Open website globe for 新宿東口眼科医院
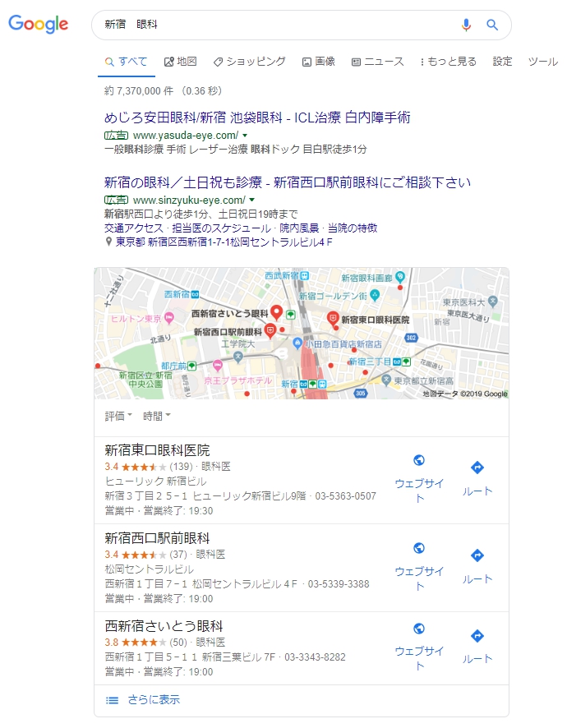The height and width of the screenshot is (728, 567). (x=419, y=460)
